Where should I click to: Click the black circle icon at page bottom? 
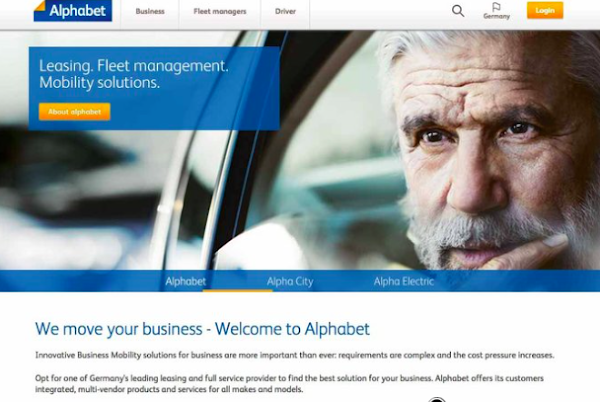pos(437,400)
